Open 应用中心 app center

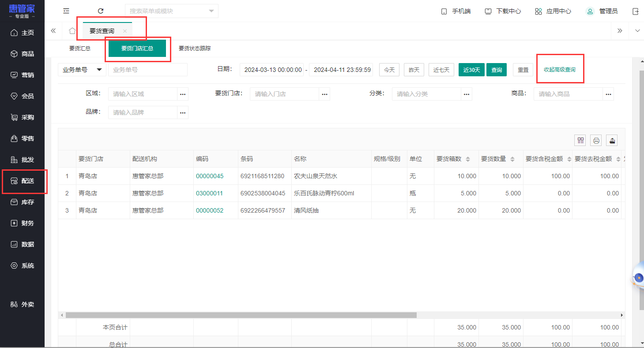(553, 11)
